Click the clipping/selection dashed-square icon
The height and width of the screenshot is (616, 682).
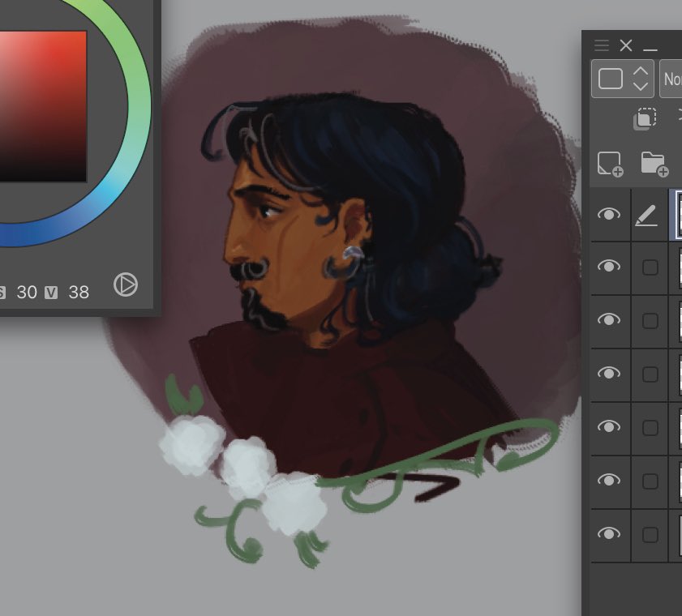646,118
